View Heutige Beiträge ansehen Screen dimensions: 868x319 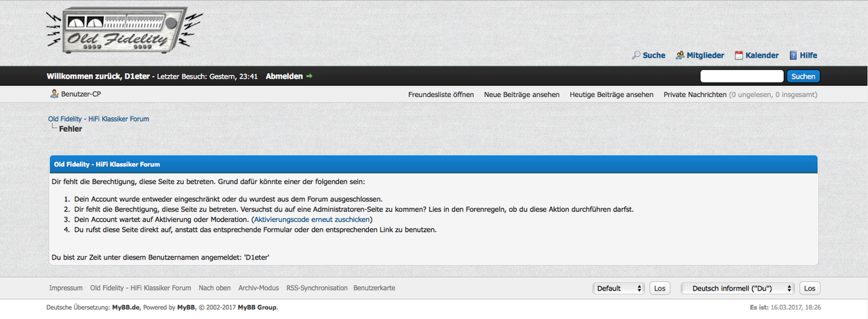(612, 95)
